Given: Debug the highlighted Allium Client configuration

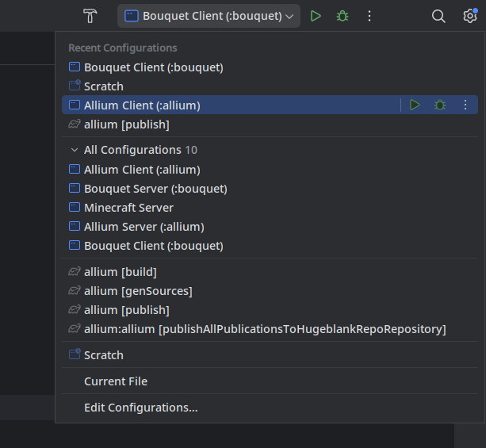Looking at the screenshot, I should [x=440, y=105].
